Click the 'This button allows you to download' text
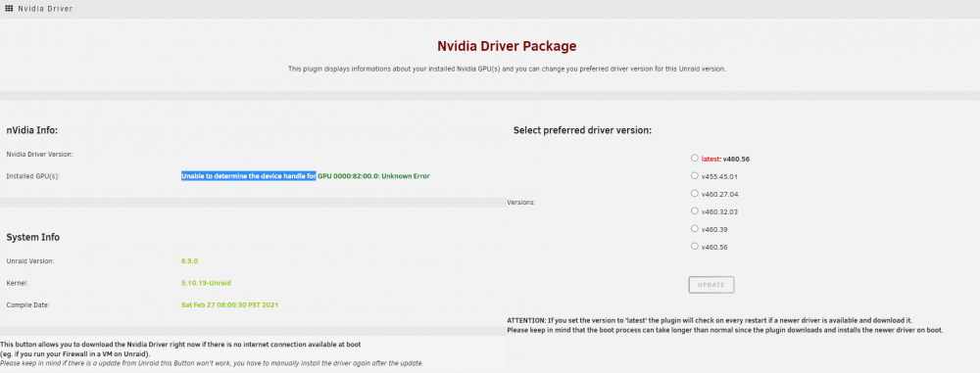This screenshot has height=373, width=980. pos(180,349)
